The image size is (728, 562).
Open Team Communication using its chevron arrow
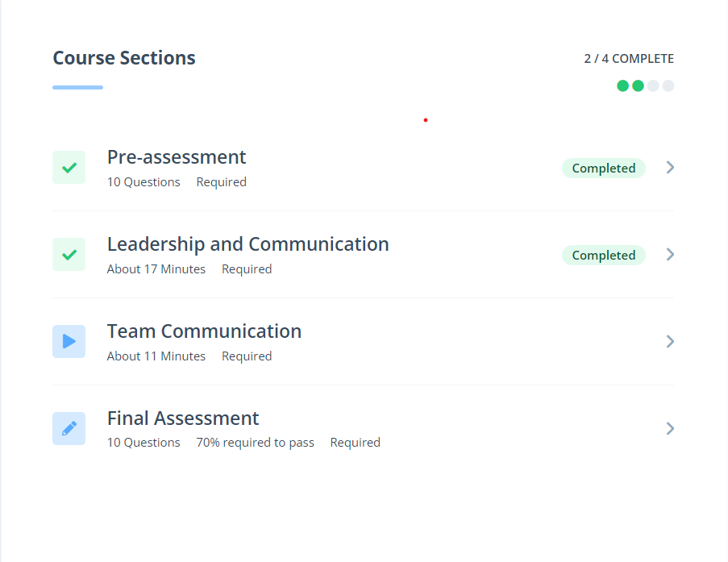[x=670, y=342]
